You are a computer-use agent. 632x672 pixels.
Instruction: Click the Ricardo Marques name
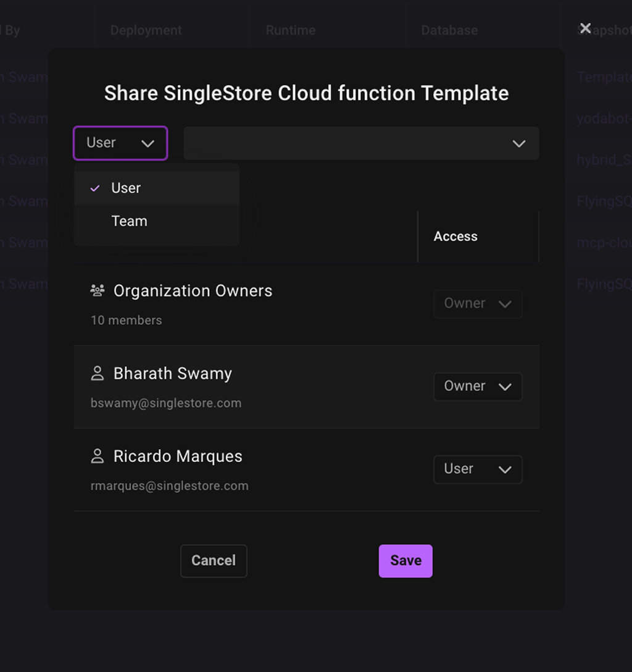click(178, 456)
